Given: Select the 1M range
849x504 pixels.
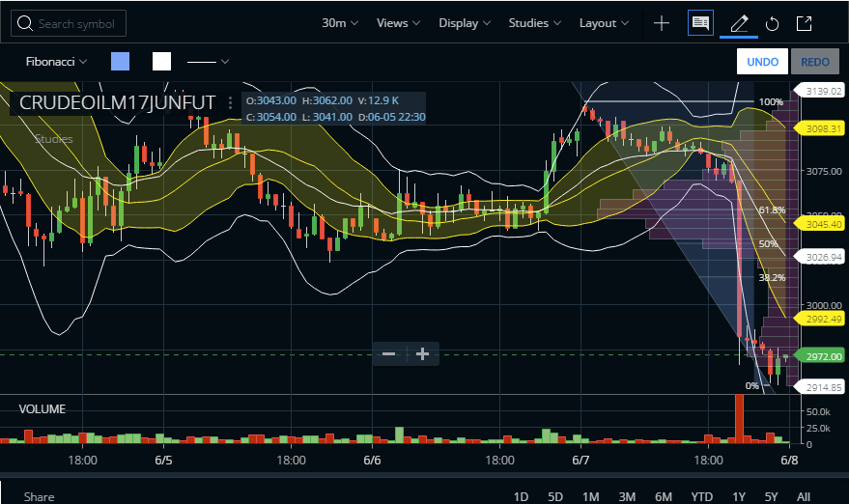Looking at the screenshot, I should [x=591, y=497].
